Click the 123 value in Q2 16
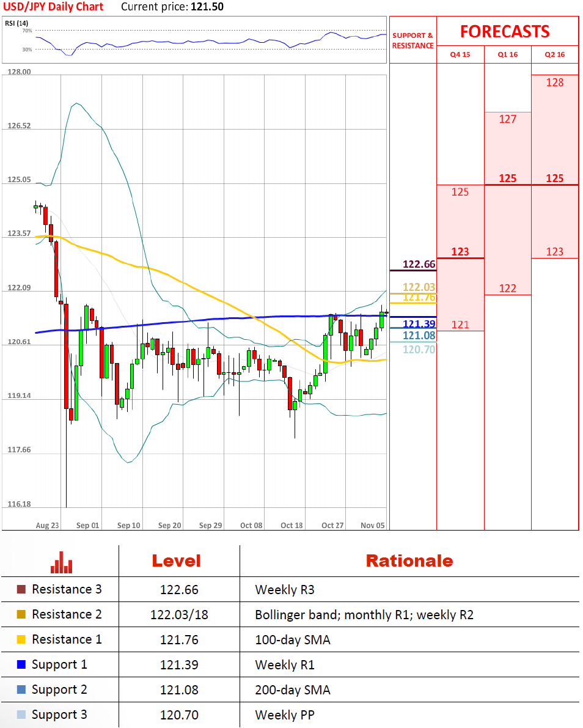 [x=555, y=252]
